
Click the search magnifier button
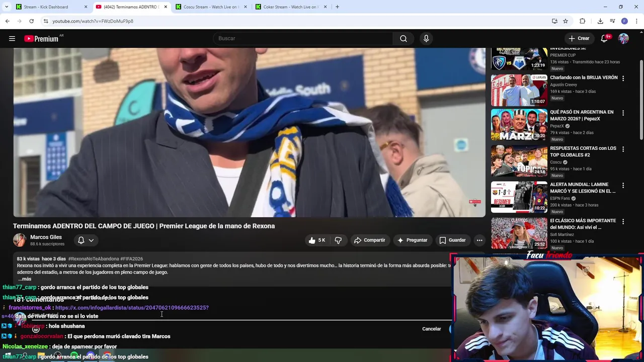[x=404, y=38]
